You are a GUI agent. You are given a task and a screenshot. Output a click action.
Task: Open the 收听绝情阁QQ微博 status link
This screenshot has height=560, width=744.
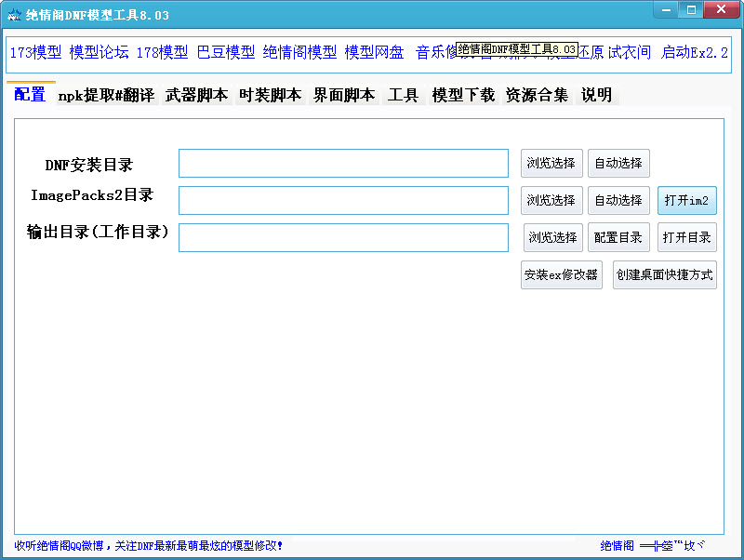148,546
